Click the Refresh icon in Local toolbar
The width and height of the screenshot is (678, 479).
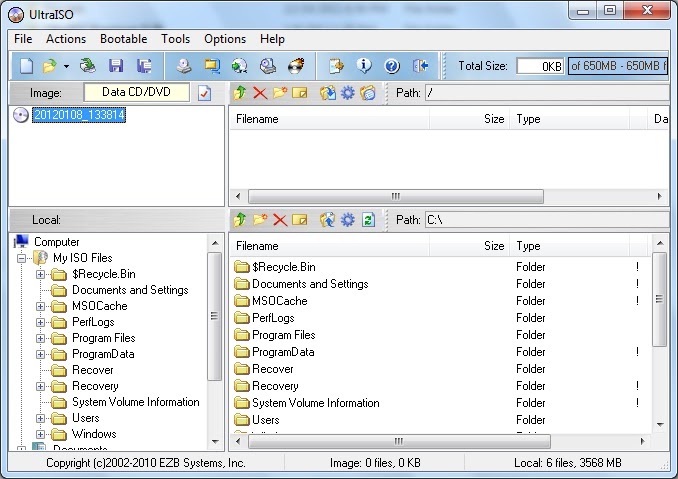[368, 220]
